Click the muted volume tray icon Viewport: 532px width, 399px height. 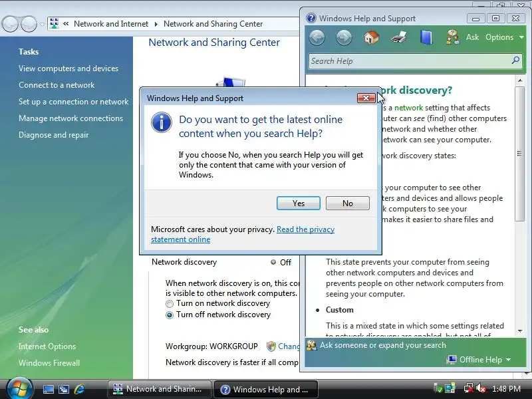(x=481, y=388)
